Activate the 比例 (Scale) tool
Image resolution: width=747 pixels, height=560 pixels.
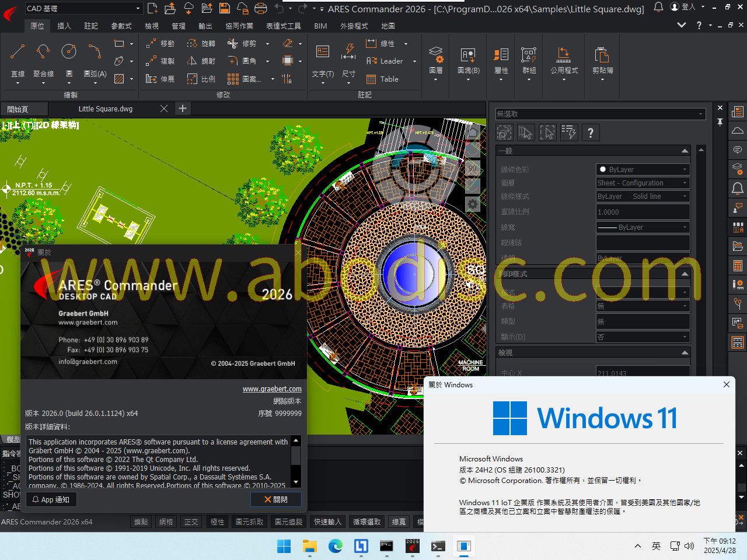coord(201,79)
